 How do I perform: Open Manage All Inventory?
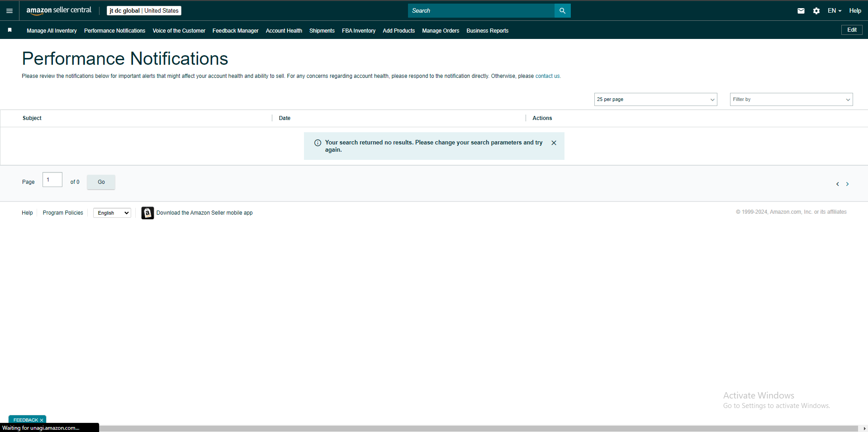pos(52,31)
